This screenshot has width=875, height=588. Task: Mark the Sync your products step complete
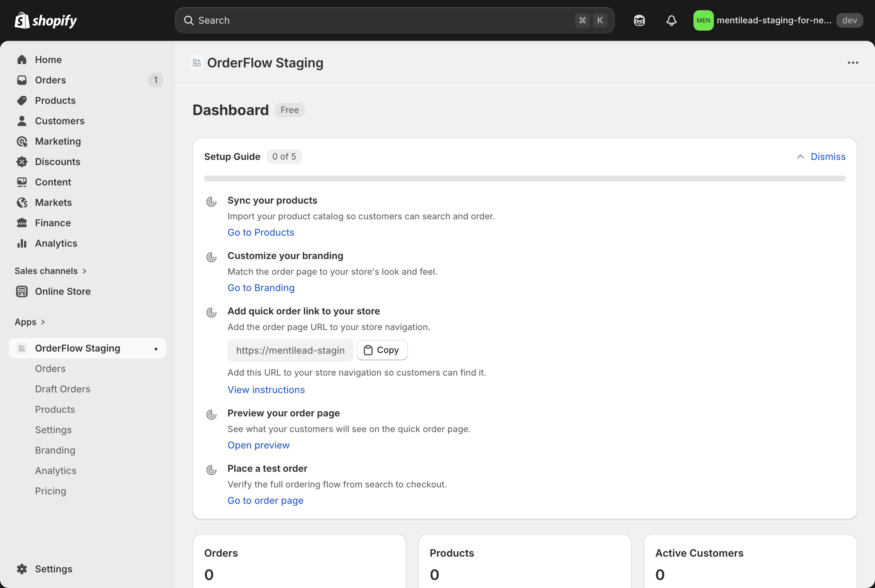211,202
